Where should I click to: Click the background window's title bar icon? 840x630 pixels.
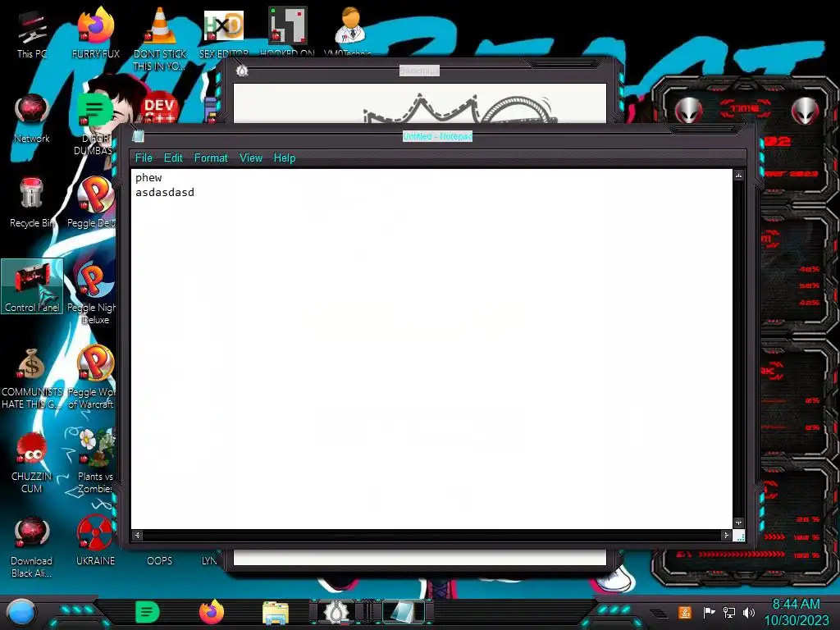(x=242, y=71)
